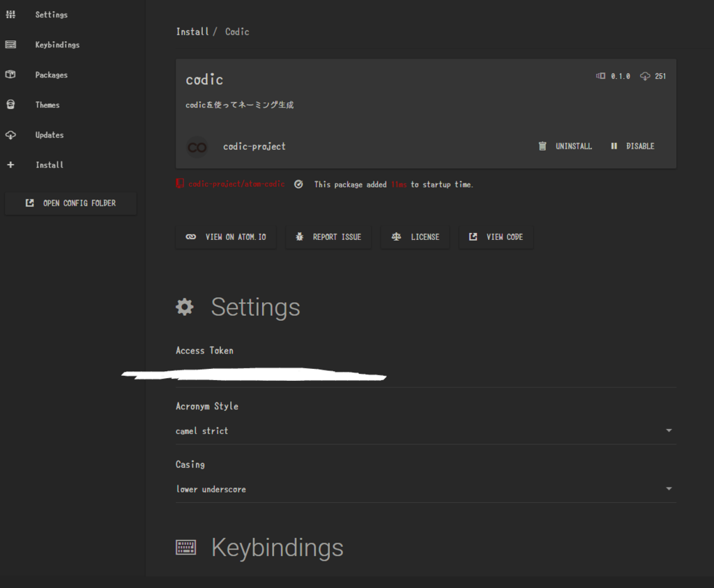Click the Japanese package description text

[x=240, y=105]
